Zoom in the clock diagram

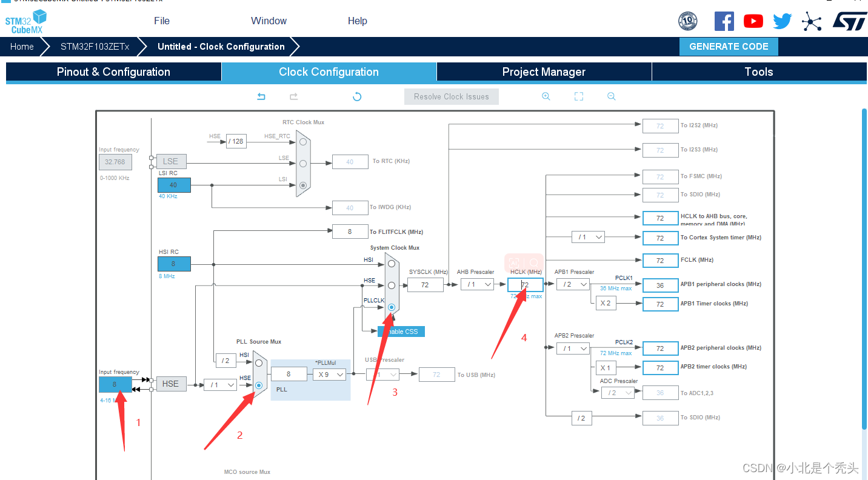click(546, 96)
